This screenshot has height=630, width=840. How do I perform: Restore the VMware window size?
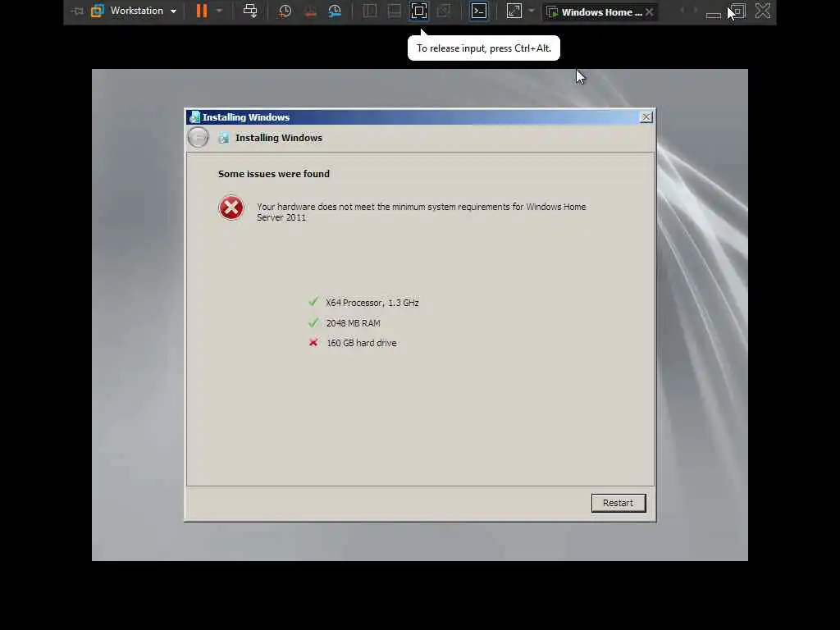pos(738,11)
